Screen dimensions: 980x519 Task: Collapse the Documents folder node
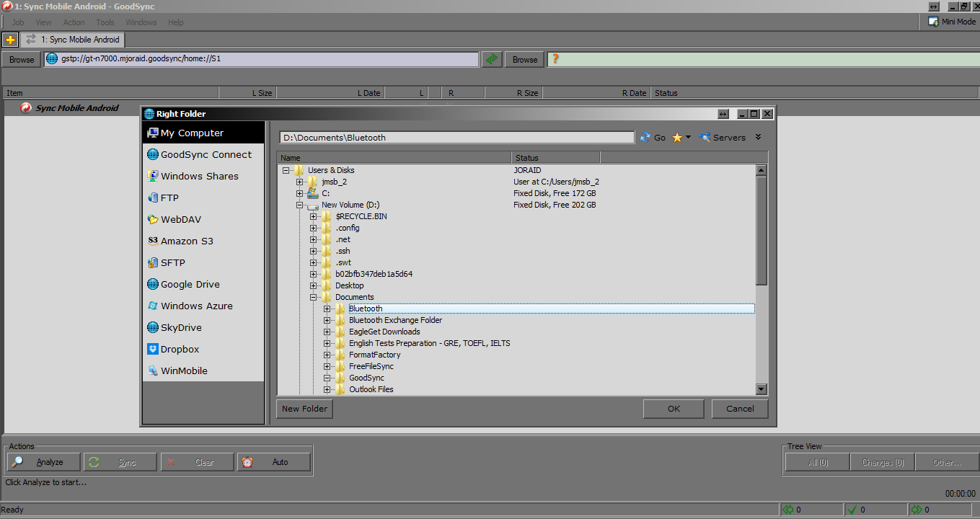[x=313, y=297]
